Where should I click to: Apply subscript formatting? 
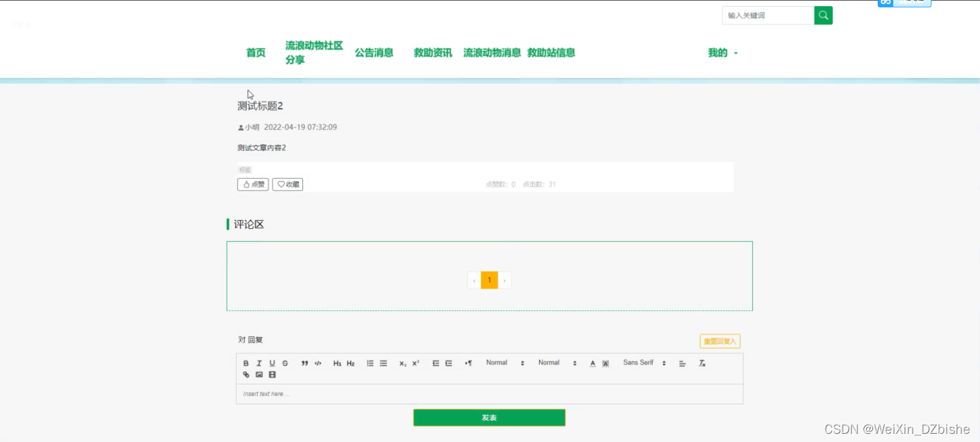[403, 363]
